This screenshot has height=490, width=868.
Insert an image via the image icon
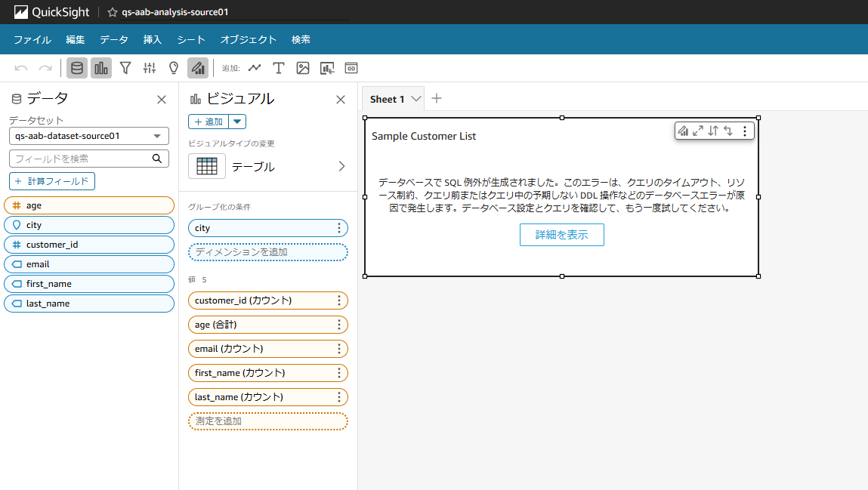click(x=303, y=67)
